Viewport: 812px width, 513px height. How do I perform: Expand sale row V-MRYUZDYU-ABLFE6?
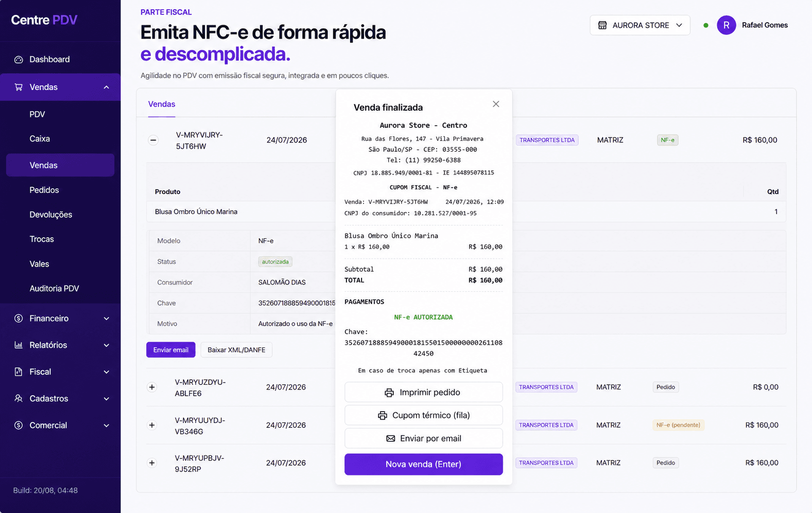click(152, 387)
